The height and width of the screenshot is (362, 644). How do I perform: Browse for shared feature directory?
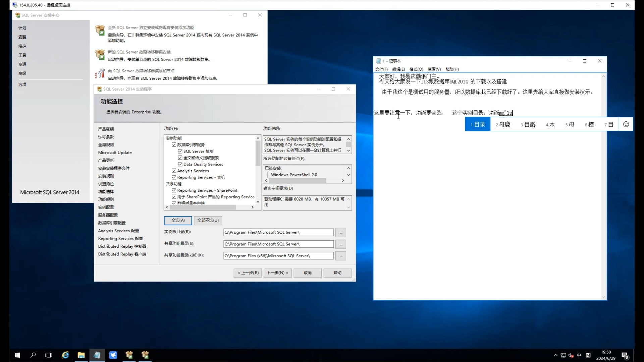[341, 244]
